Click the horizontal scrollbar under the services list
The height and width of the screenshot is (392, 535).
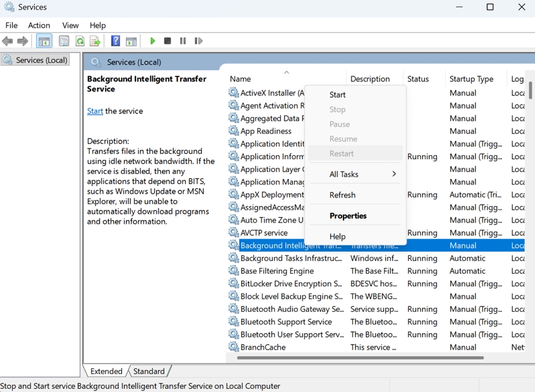click(360, 358)
